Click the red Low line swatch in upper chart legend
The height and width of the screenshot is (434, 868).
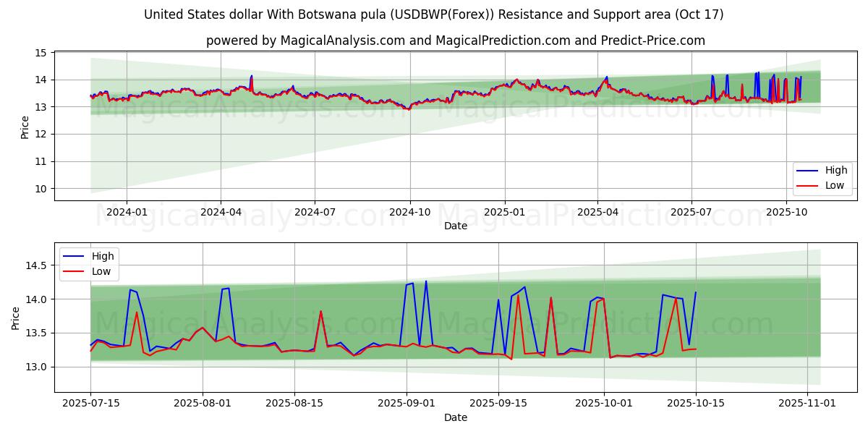(x=809, y=185)
